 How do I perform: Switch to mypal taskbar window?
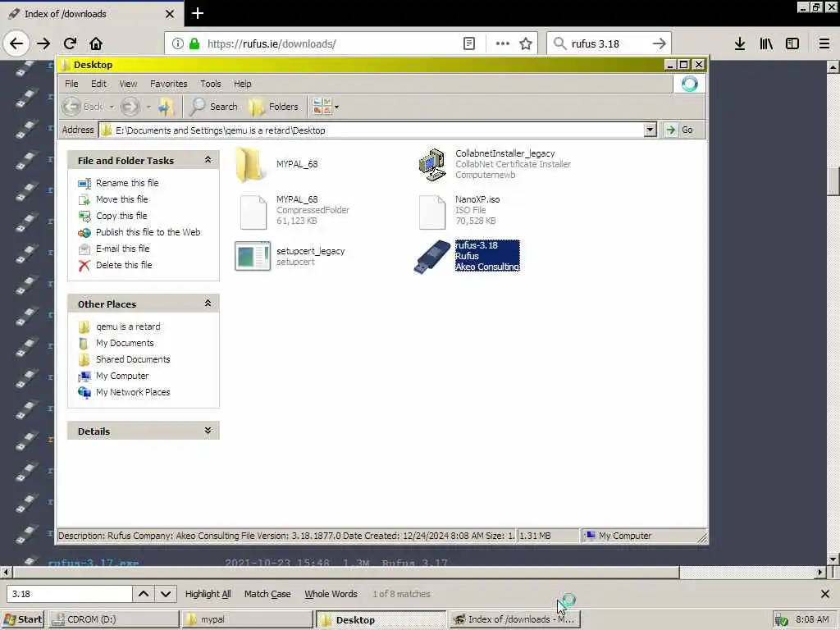248,619
